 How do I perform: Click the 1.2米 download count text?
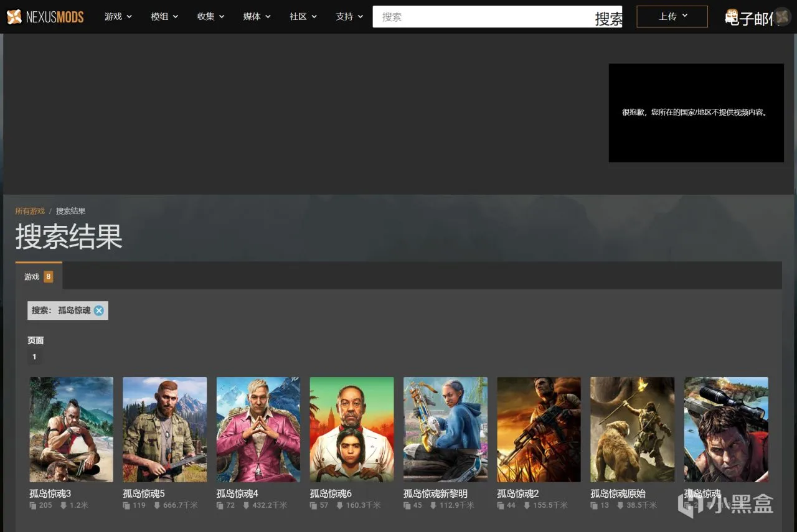[79, 505]
